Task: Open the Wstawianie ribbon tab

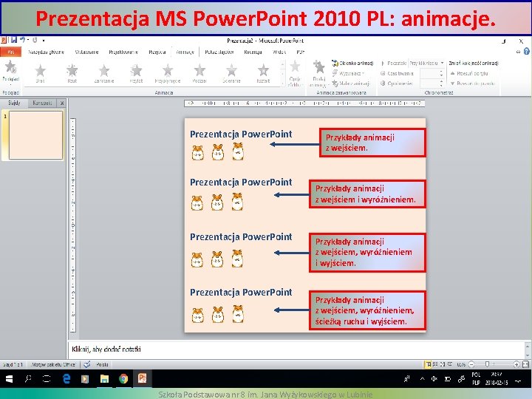Action: (86, 52)
